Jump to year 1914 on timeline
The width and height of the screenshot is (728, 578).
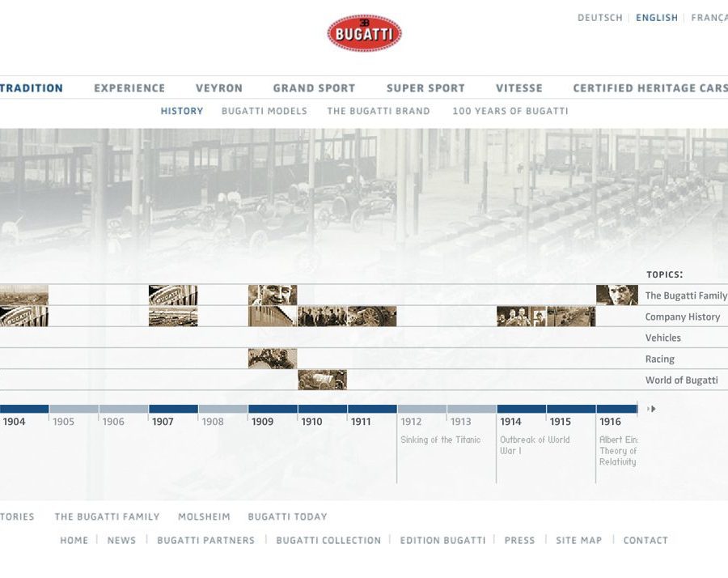pos(510,422)
